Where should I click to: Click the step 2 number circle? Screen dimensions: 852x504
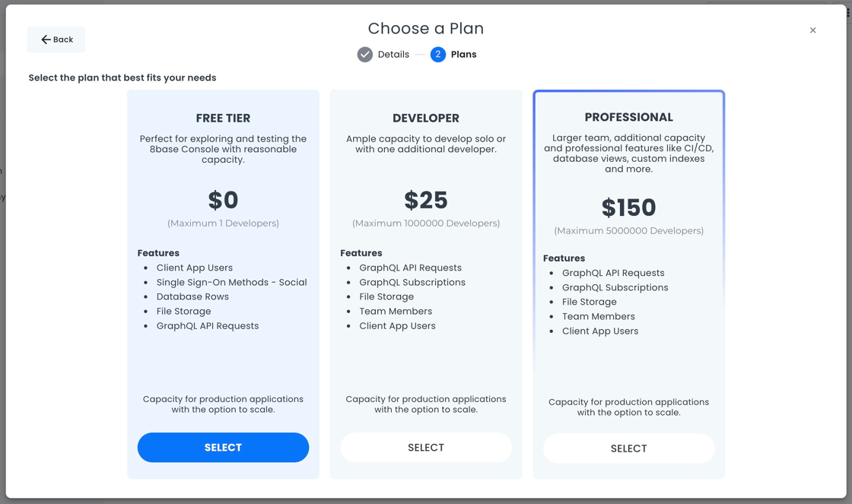coord(437,55)
